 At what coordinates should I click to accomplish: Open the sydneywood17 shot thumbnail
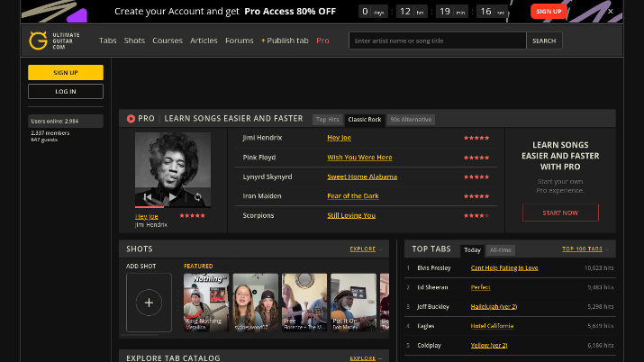click(256, 303)
